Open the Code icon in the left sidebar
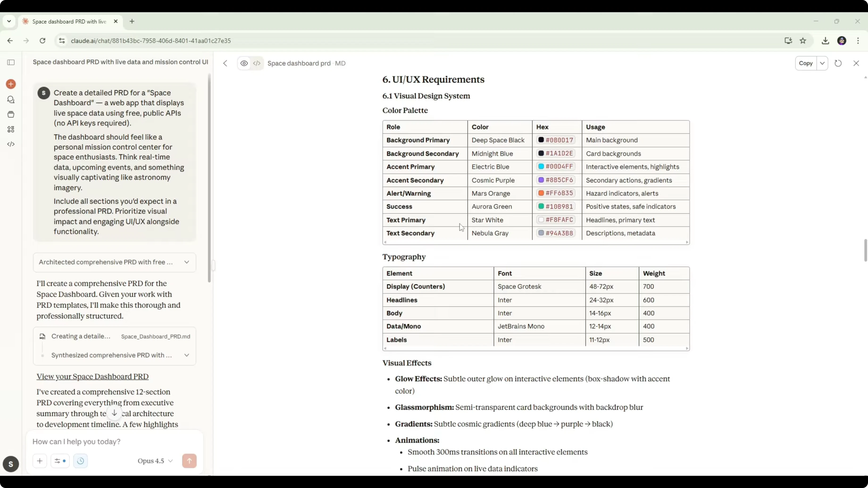This screenshot has height=488, width=868. pos(11,144)
